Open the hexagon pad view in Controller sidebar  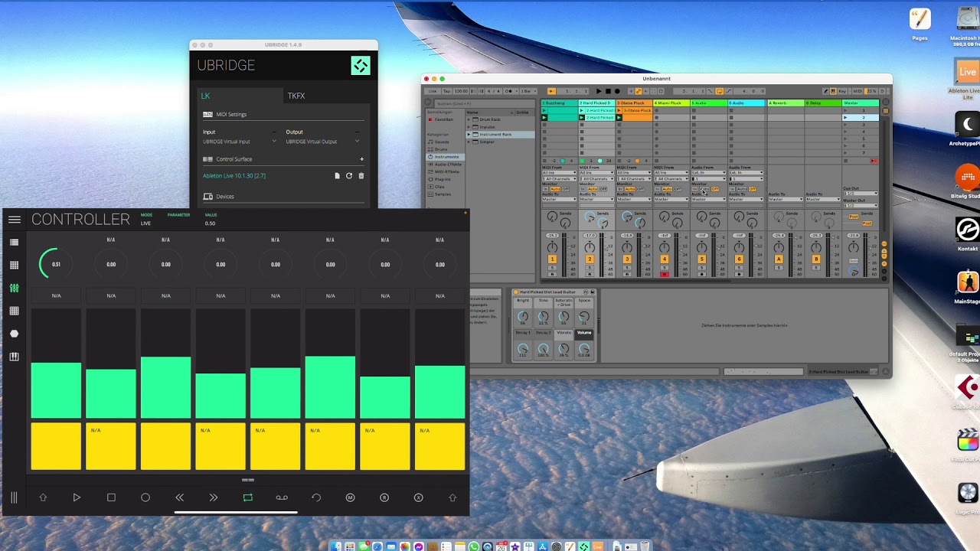14,334
